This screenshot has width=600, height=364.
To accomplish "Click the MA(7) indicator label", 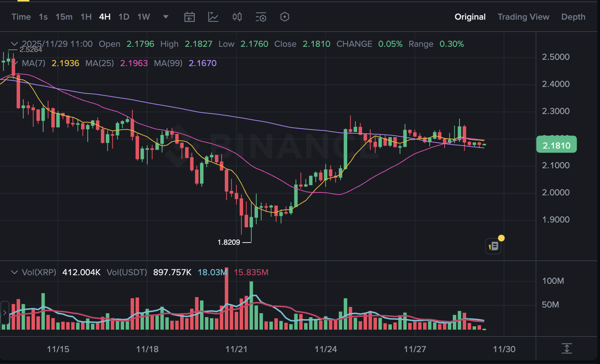I will coord(33,63).
